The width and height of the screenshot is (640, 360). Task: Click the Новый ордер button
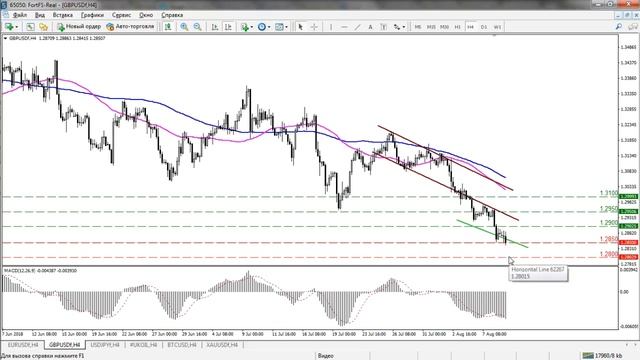[79, 27]
